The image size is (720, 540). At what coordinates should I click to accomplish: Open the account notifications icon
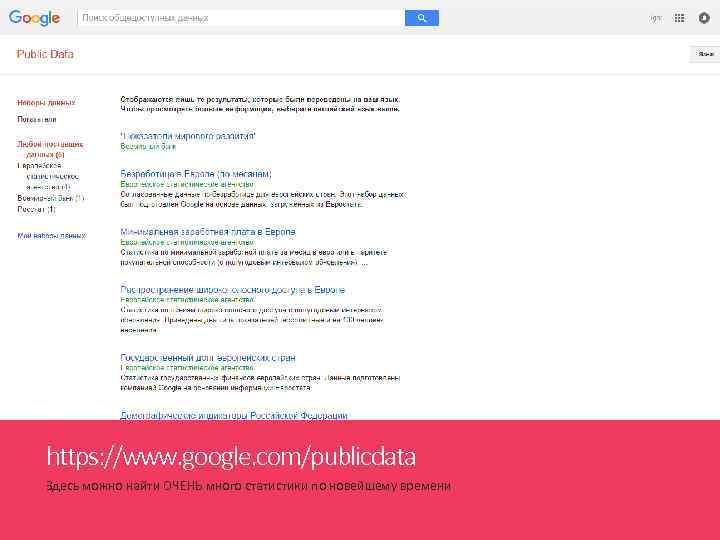(704, 18)
